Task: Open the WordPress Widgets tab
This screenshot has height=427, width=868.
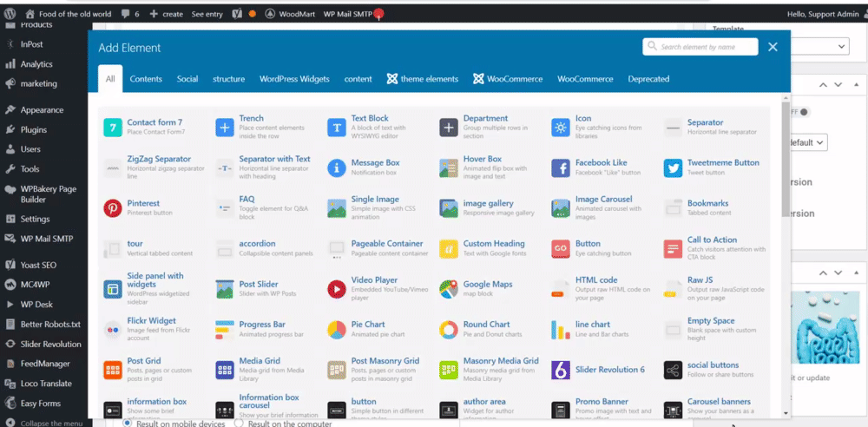Action: [294, 79]
